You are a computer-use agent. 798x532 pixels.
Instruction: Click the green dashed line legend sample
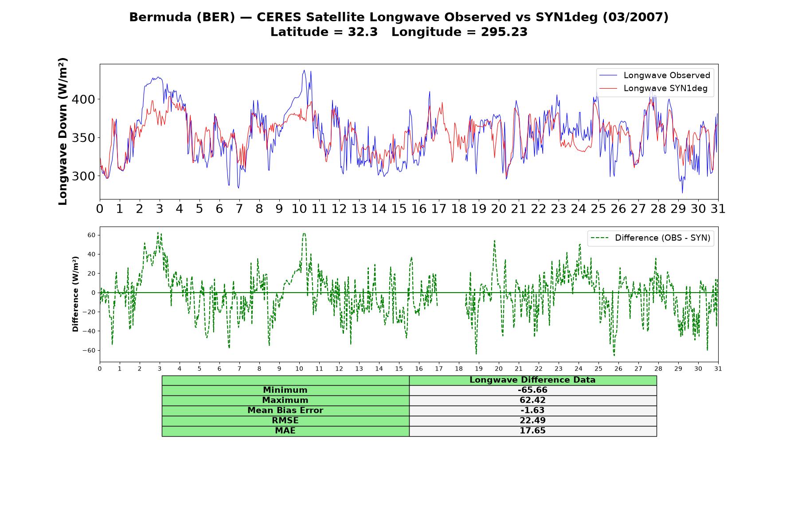click(x=599, y=238)
